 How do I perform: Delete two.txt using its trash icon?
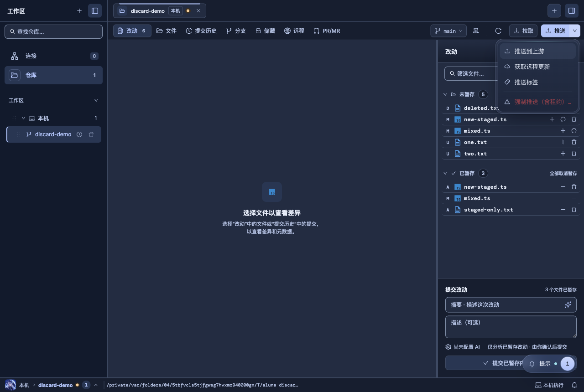[x=574, y=154]
